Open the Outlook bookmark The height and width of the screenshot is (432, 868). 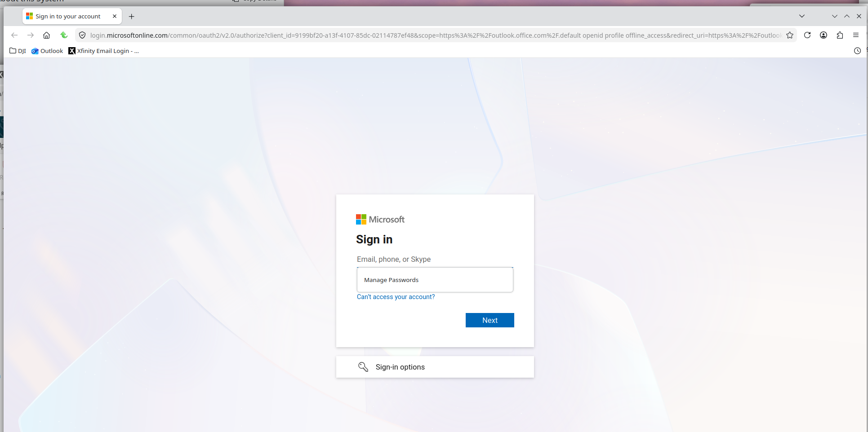(47, 51)
